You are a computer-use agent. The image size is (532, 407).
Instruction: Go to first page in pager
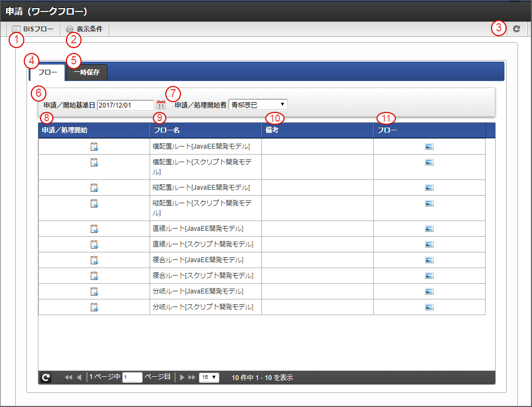click(x=68, y=377)
